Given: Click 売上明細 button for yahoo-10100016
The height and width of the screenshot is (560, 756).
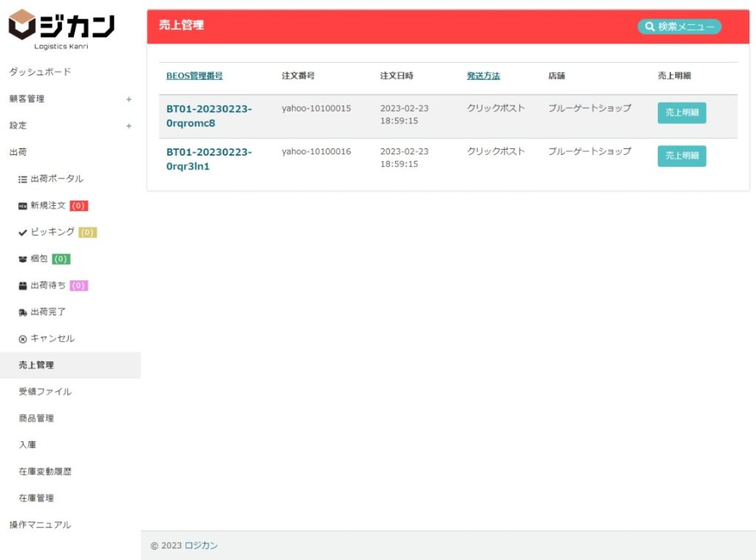Looking at the screenshot, I should click(681, 156).
